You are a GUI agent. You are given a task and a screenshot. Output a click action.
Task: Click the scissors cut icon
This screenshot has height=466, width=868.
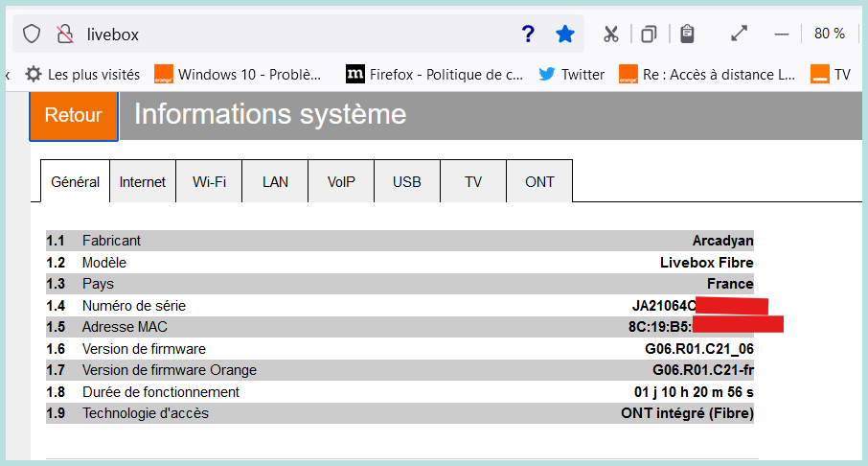611,34
